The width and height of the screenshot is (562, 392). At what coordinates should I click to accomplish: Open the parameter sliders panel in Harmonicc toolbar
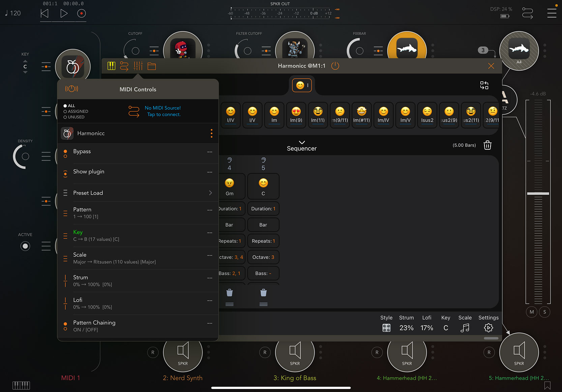point(138,66)
